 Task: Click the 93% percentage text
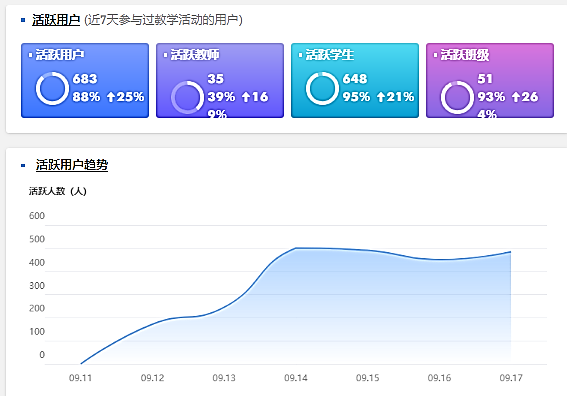click(x=491, y=97)
